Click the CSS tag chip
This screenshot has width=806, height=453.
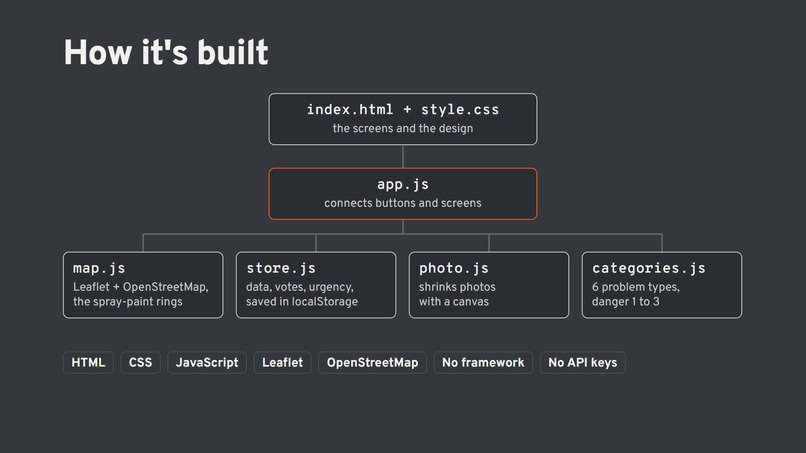pos(140,363)
